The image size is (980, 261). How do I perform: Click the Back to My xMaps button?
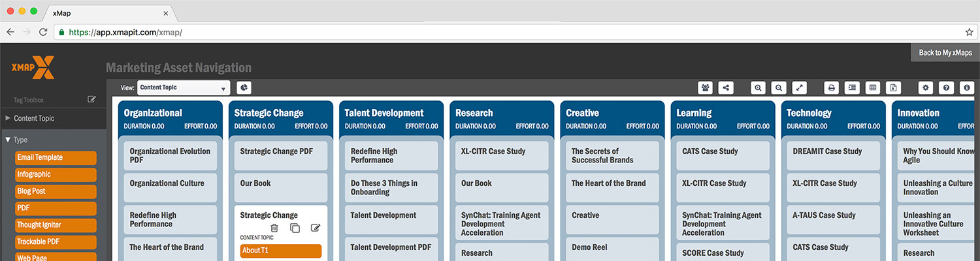[x=945, y=53]
